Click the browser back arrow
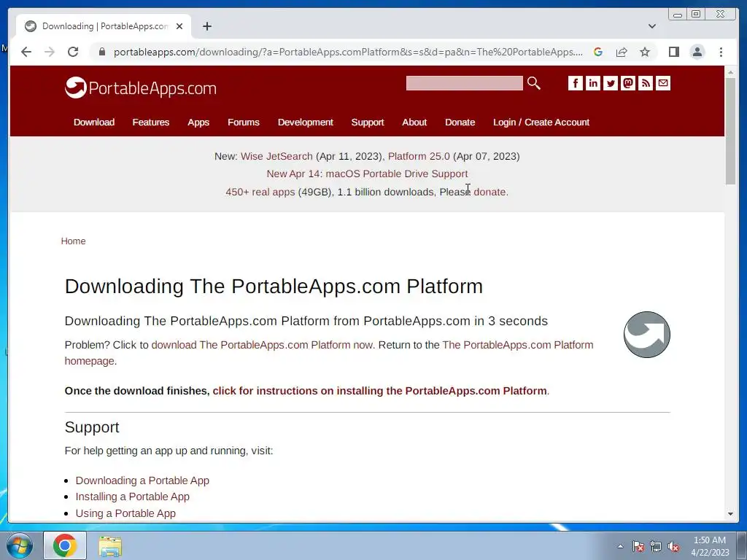This screenshot has height=560, width=747. [26, 52]
